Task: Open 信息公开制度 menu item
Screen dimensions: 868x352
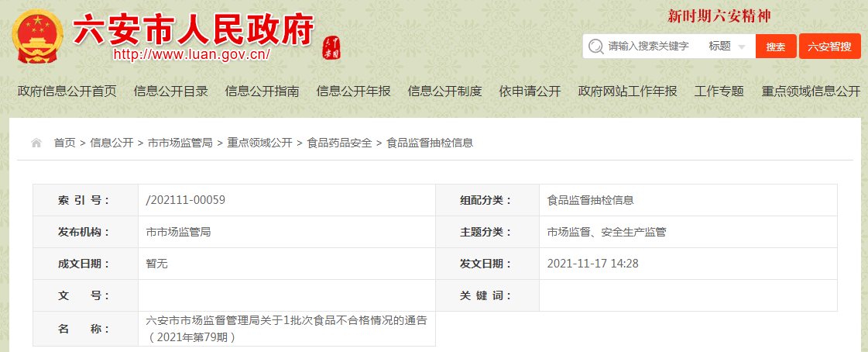Action: coord(445,91)
